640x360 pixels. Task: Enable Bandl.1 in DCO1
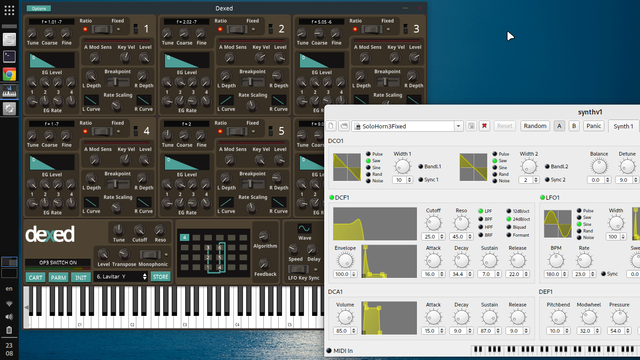click(430, 166)
